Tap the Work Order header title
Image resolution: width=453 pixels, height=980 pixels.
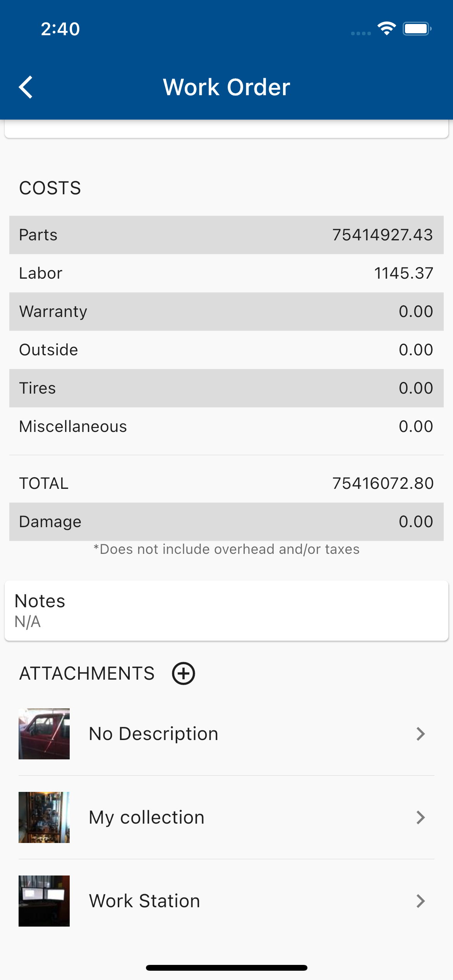[x=226, y=87]
